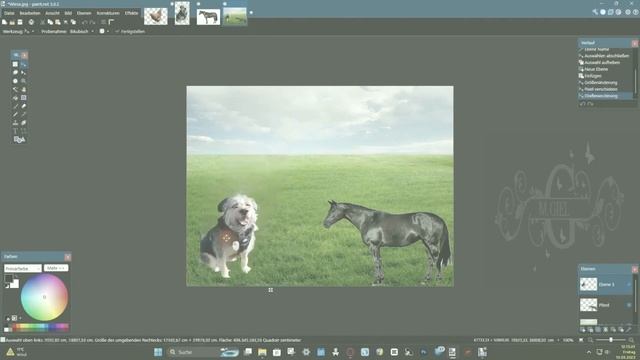Select the Text tool

[16, 131]
